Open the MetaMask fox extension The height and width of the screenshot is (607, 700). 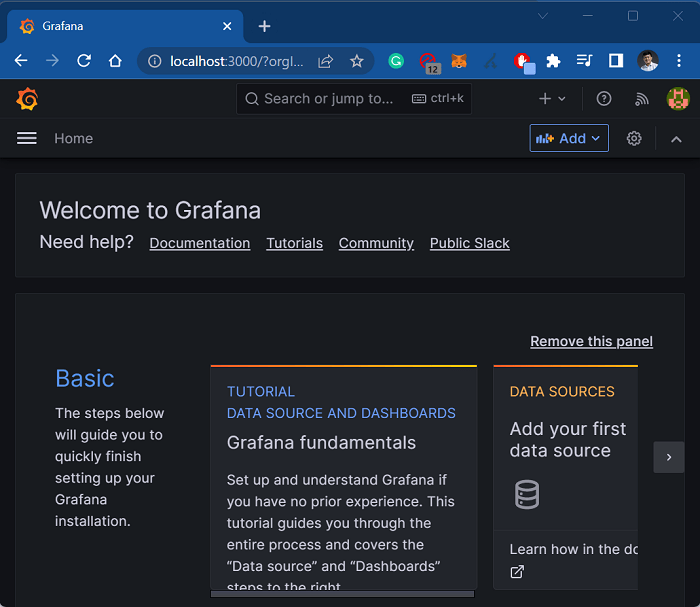[x=459, y=61]
